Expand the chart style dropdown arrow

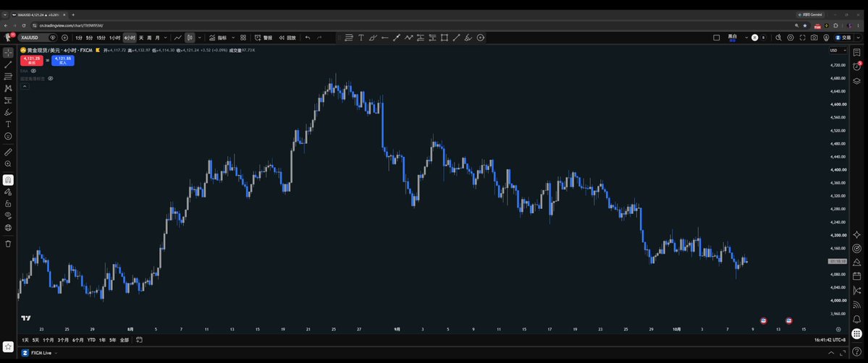pyautogui.click(x=199, y=38)
